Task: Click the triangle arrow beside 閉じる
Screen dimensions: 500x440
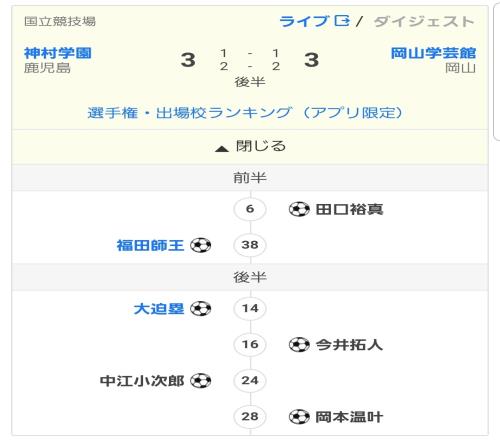Action: [222, 149]
